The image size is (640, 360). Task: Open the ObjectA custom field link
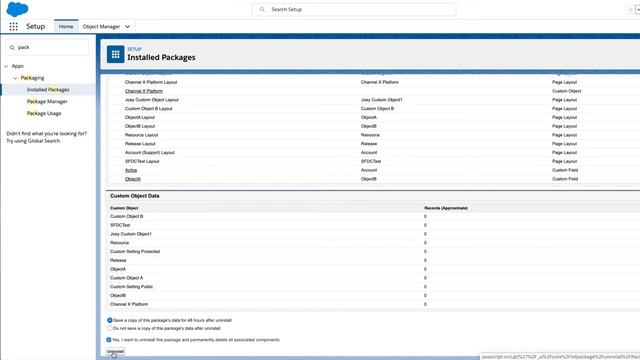(x=133, y=179)
